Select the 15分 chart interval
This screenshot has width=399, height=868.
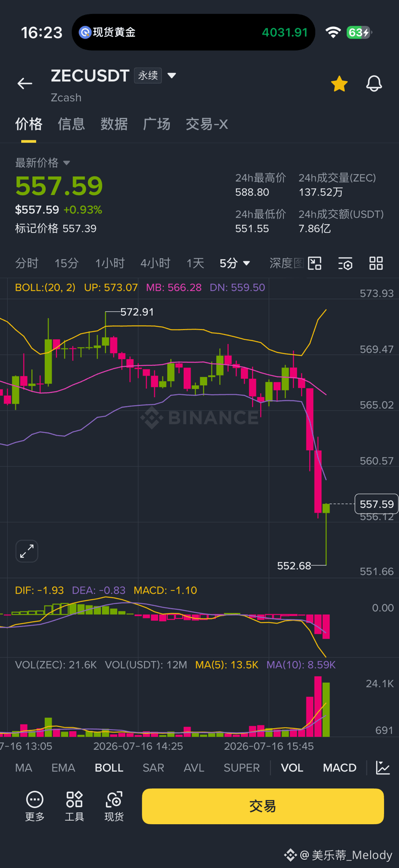point(66,263)
